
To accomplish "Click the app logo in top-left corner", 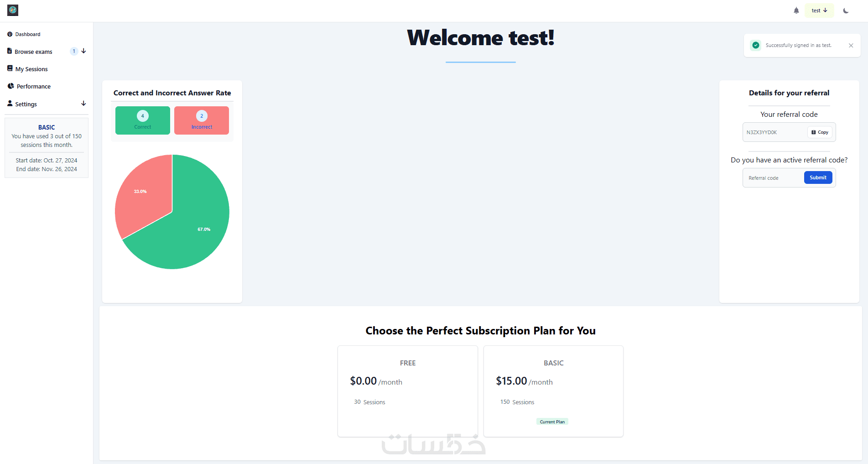I will click(x=13, y=10).
